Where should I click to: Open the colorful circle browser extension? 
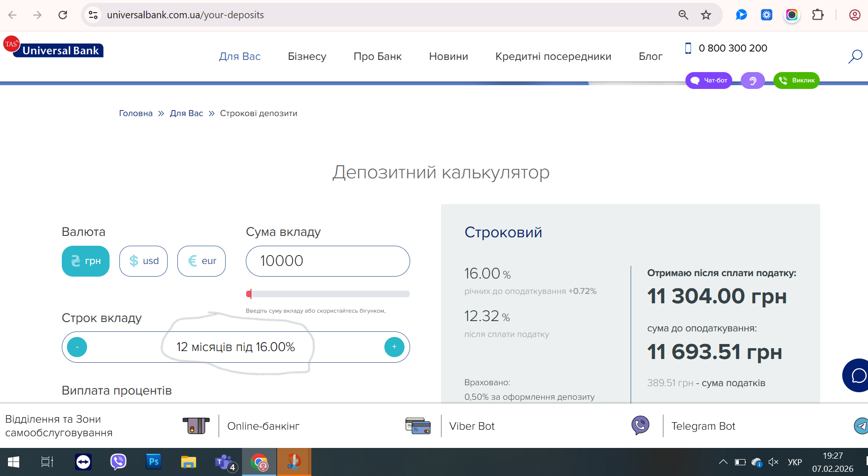pos(792,15)
